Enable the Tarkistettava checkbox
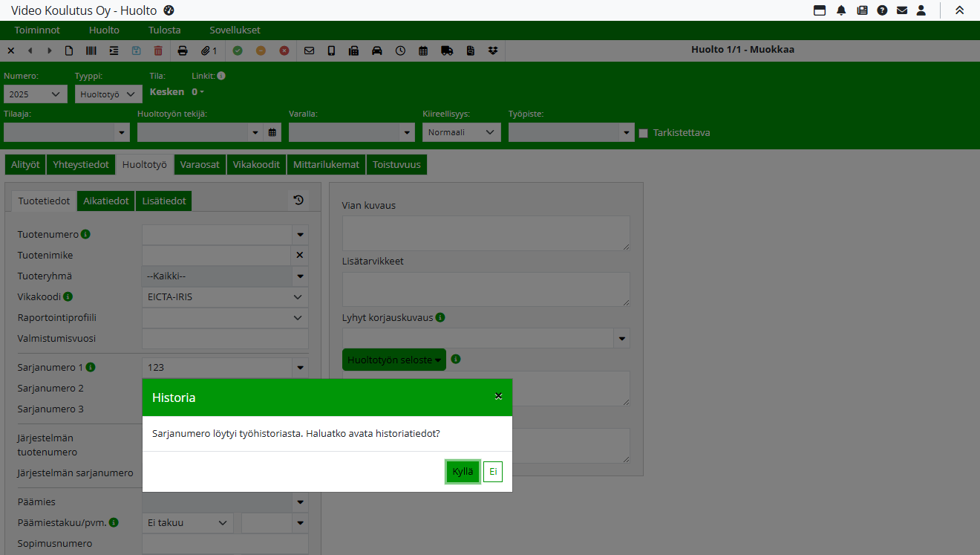Image resolution: width=980 pixels, height=555 pixels. pyautogui.click(x=644, y=133)
